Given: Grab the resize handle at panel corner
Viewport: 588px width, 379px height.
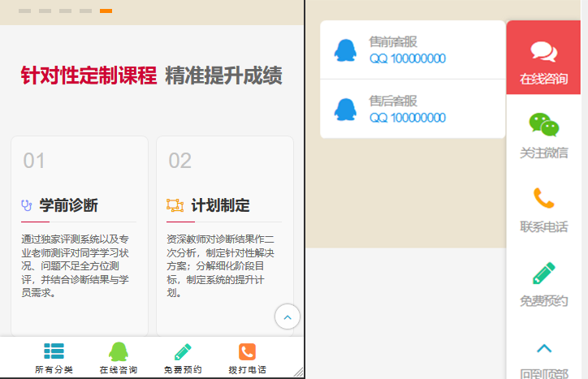Looking at the screenshot, I should pos(299,372).
